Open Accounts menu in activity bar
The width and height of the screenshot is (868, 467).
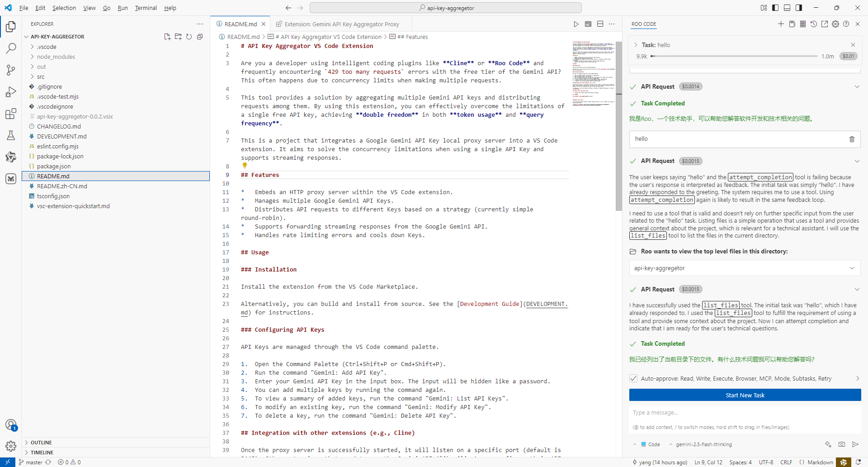[x=11, y=425]
